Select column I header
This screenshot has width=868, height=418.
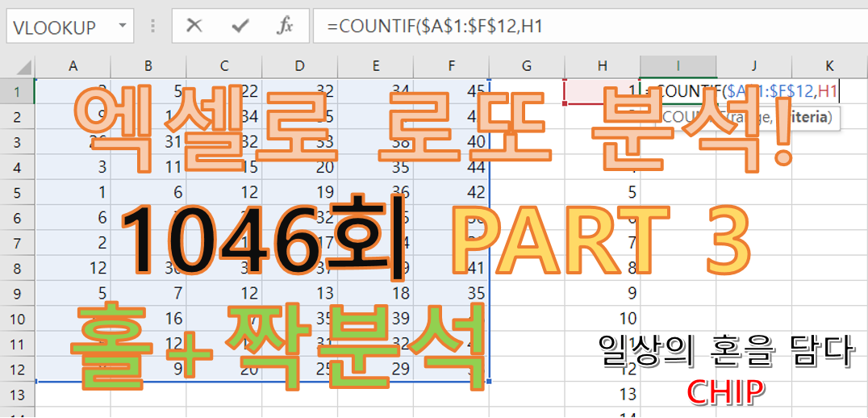678,66
